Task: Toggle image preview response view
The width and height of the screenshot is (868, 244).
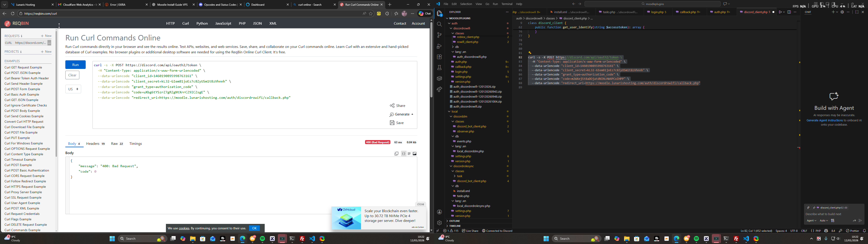Action: coord(415,154)
